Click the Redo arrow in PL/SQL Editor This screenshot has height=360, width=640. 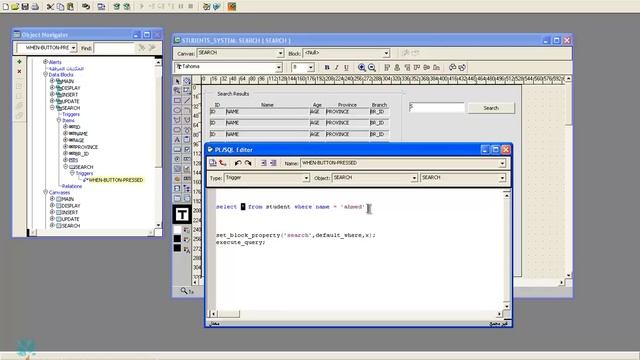[x=248, y=163]
